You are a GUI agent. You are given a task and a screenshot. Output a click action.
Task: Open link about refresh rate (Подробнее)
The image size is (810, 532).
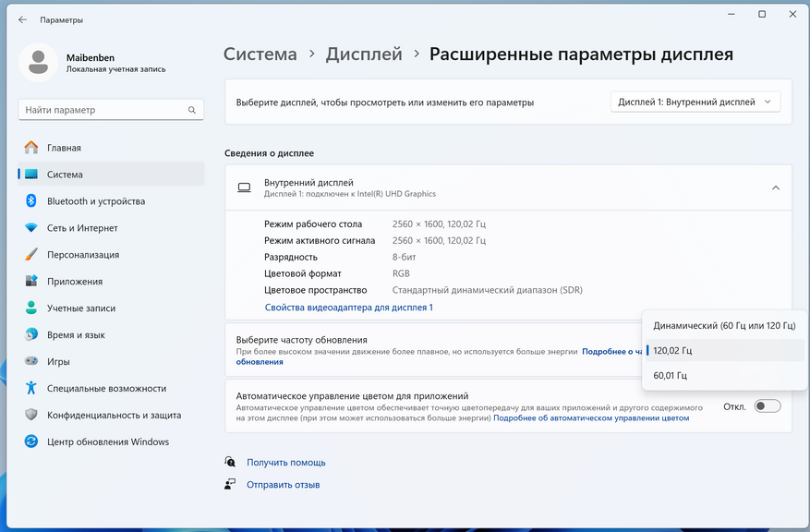point(612,351)
